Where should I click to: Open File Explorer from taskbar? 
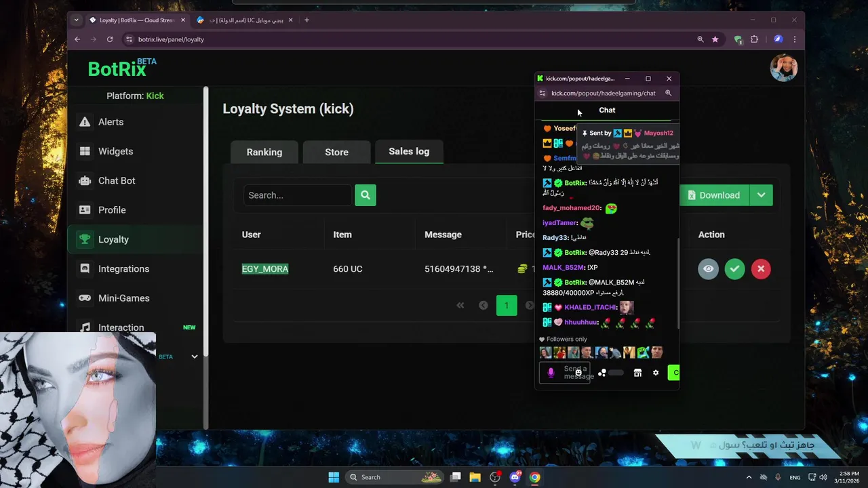tap(475, 477)
